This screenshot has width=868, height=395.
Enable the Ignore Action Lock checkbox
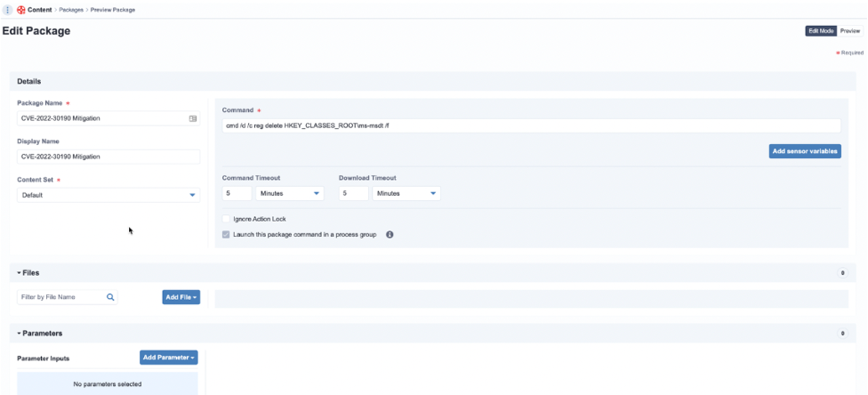(226, 219)
